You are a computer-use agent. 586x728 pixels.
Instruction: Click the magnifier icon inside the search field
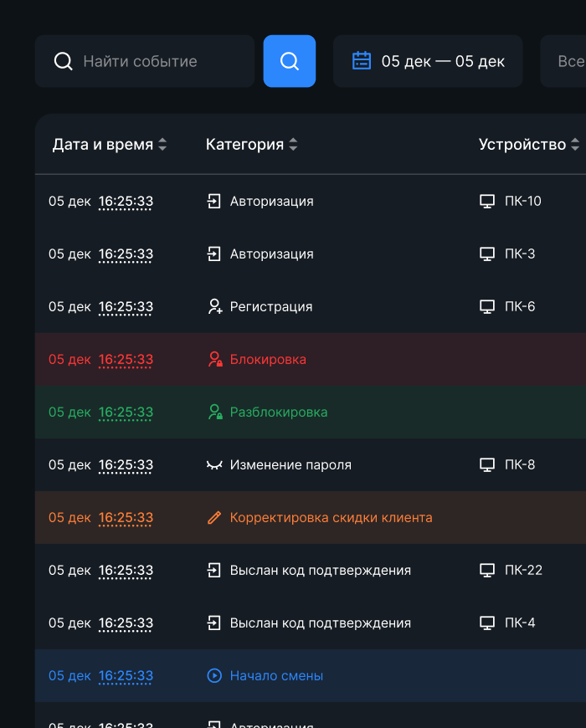(x=64, y=61)
